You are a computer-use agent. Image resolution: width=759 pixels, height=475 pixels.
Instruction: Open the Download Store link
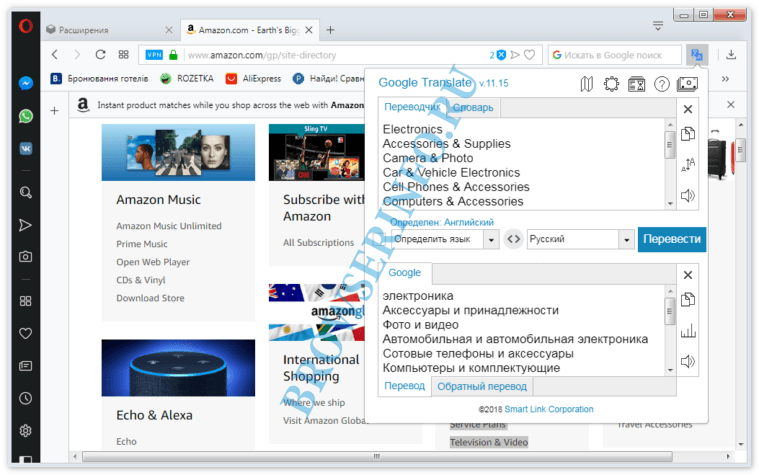point(150,298)
